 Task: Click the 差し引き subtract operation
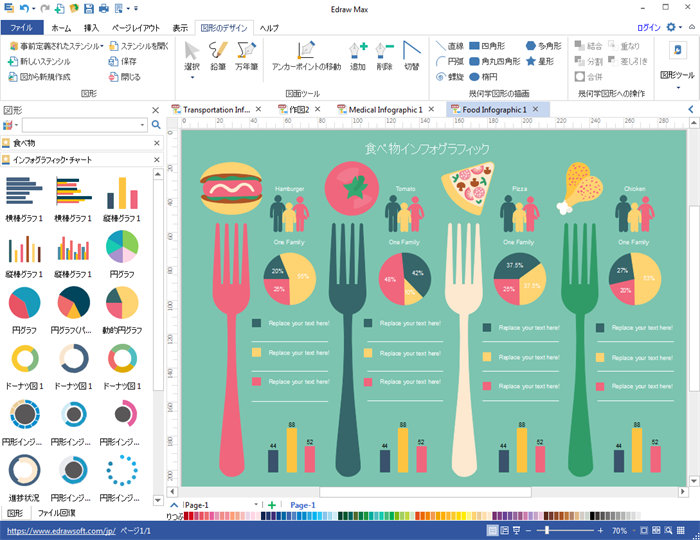pyautogui.click(x=628, y=61)
